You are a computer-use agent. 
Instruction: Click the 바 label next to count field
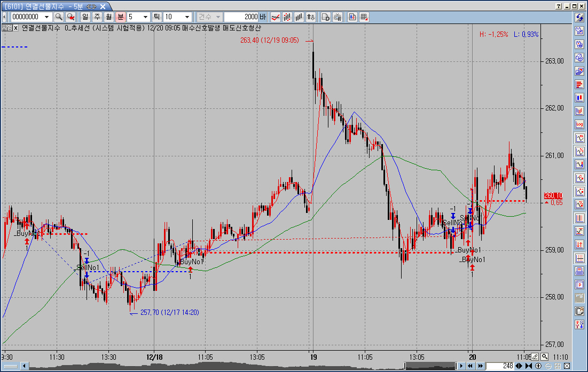[x=263, y=17]
